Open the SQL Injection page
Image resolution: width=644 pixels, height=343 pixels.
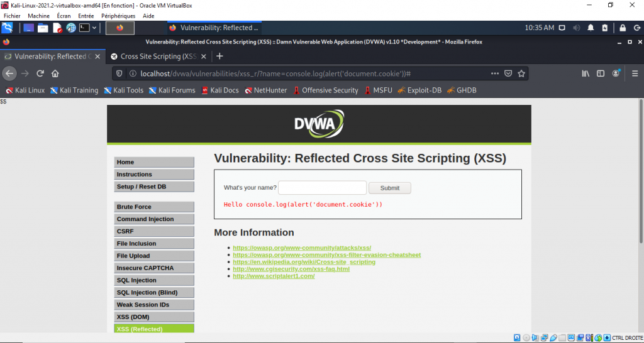pyautogui.click(x=154, y=280)
